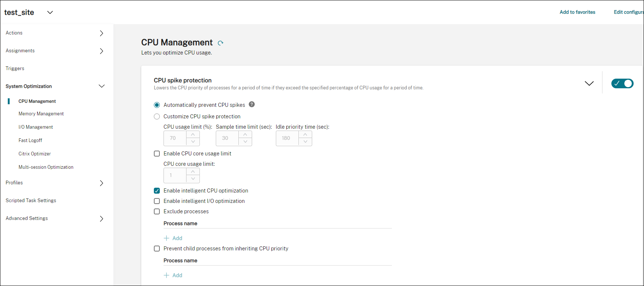Turn off the CPU spike protection switch
The height and width of the screenshot is (286, 644).
[622, 83]
